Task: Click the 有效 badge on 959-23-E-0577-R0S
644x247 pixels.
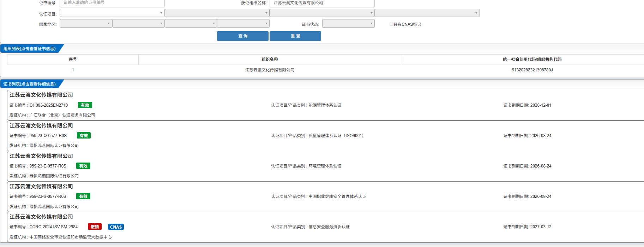Action: pos(83,166)
